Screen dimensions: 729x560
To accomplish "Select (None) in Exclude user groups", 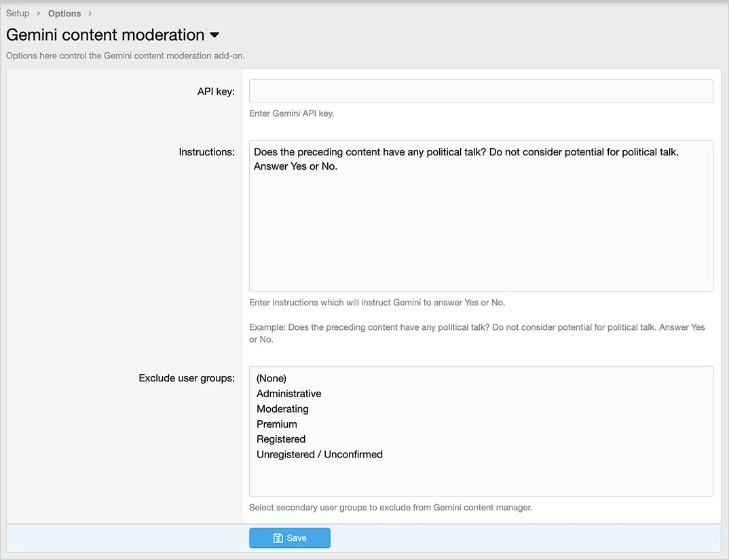I will coord(272,379).
